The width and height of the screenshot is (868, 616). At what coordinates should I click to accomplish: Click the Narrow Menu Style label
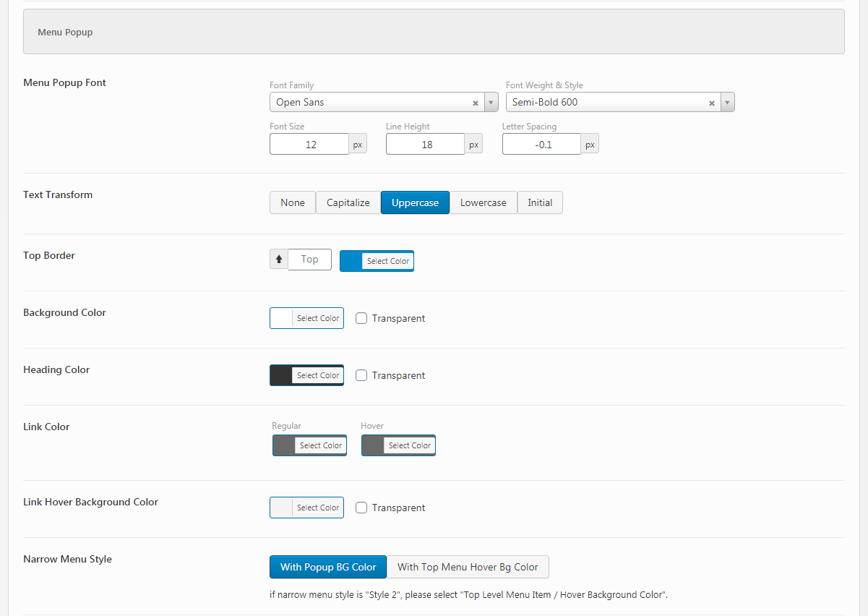(67, 559)
